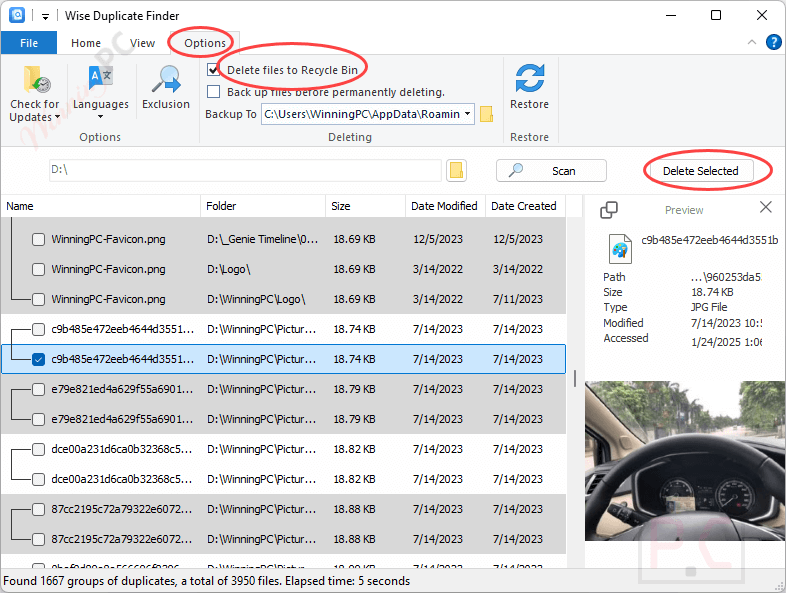Click the second e79e821ed4a629f55a6901 row checkbox
This screenshot has width=786, height=593.
(39, 419)
